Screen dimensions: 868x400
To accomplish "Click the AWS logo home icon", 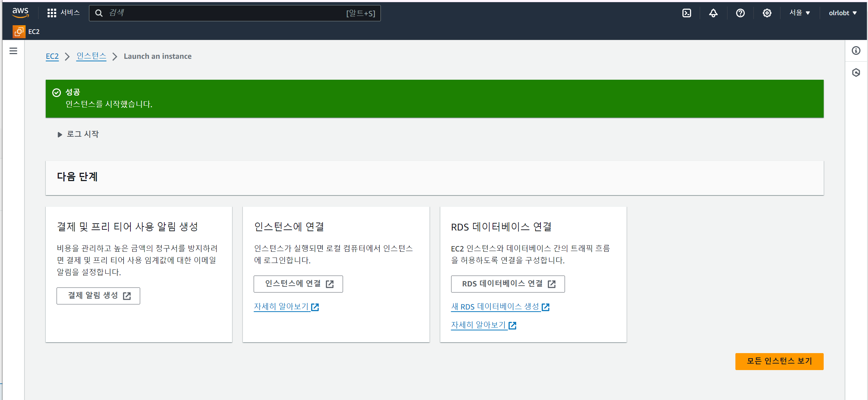I will [x=21, y=13].
